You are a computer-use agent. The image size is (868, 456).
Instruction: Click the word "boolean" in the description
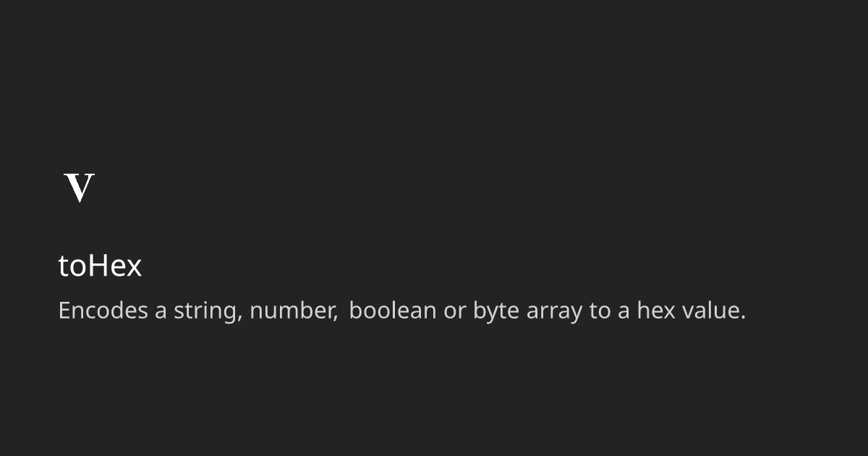click(x=393, y=311)
